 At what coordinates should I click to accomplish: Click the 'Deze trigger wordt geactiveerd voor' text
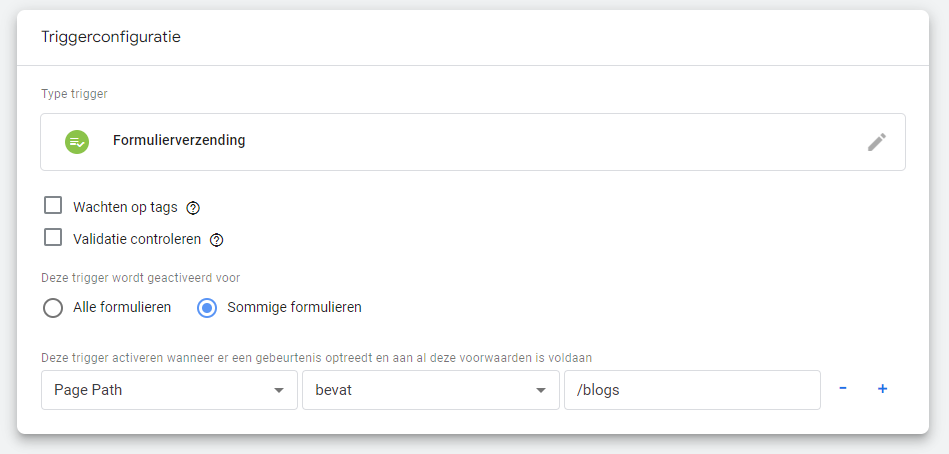[x=140, y=278]
